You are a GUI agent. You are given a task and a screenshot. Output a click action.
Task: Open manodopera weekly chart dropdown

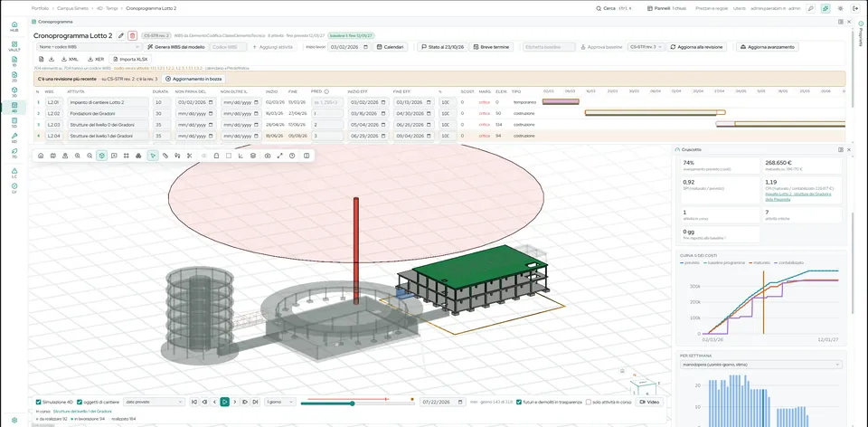[x=761, y=365]
